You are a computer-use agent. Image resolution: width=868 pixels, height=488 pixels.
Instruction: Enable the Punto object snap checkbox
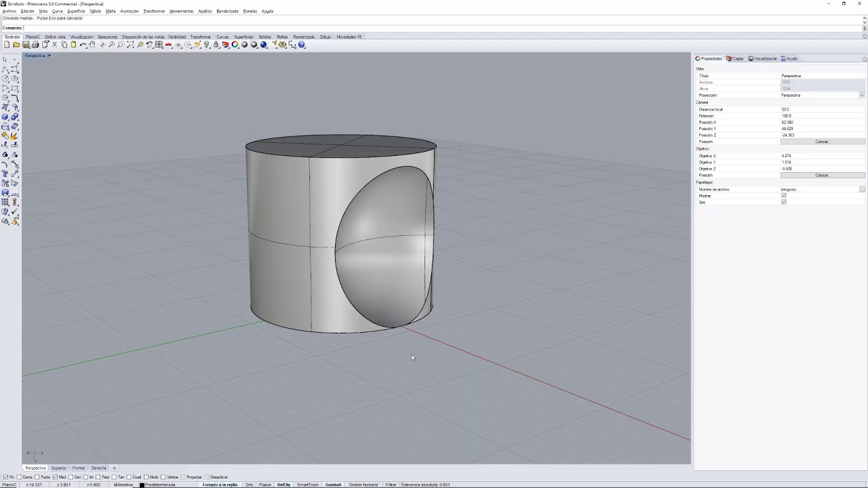pos(38,477)
